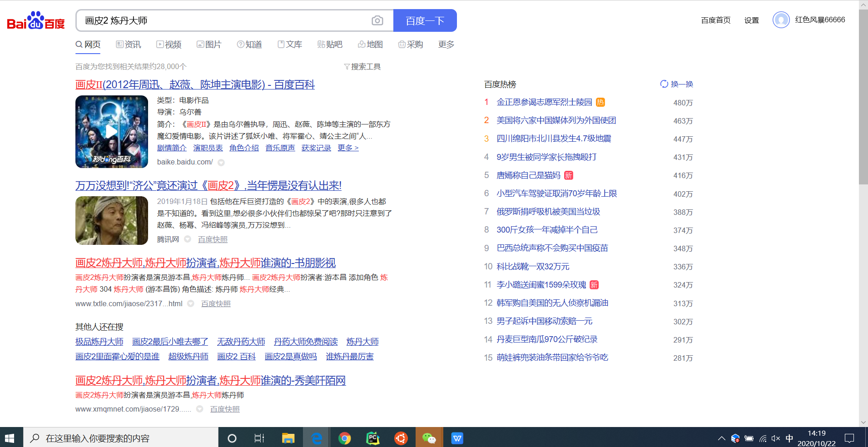Open the 角色介绍 sublink

click(244, 148)
